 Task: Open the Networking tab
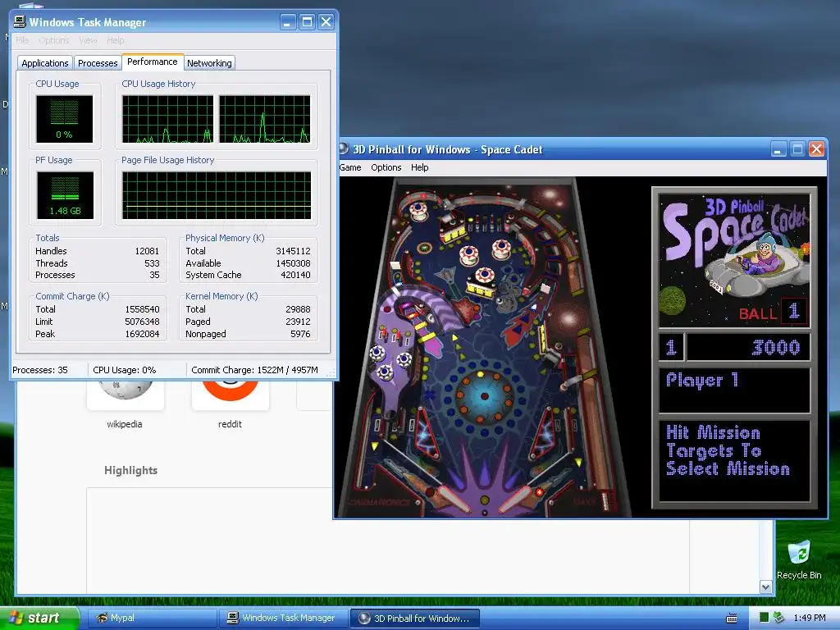coord(209,63)
